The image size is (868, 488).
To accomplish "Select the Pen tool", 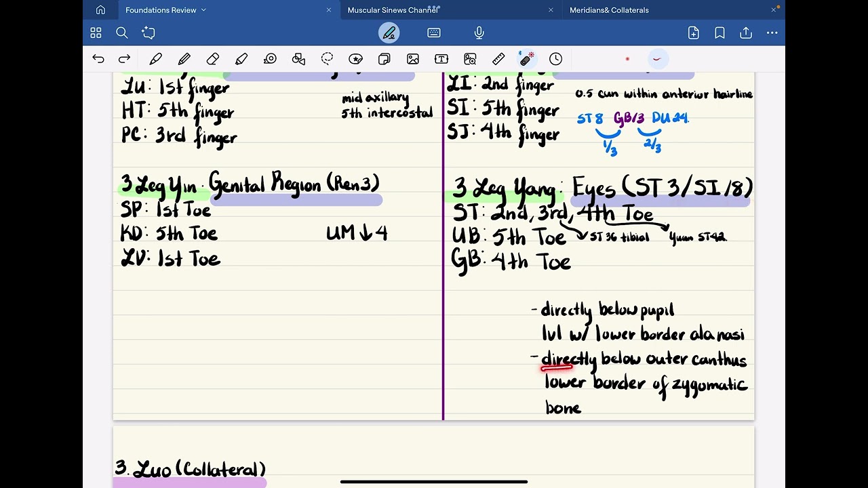I will click(x=155, y=59).
